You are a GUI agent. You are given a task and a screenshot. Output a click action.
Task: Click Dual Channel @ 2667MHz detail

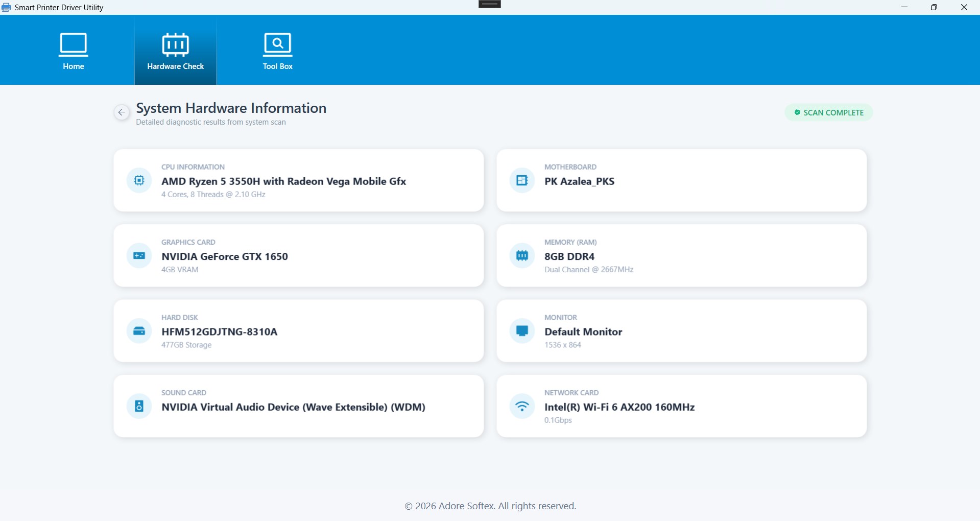[589, 270]
